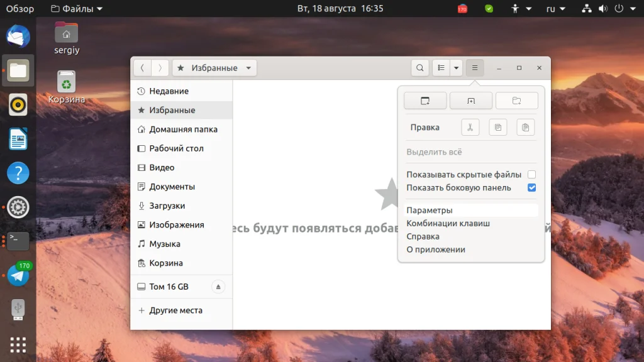Click the green check tray icon
Image resolution: width=644 pixels, height=362 pixels.
pyautogui.click(x=489, y=9)
